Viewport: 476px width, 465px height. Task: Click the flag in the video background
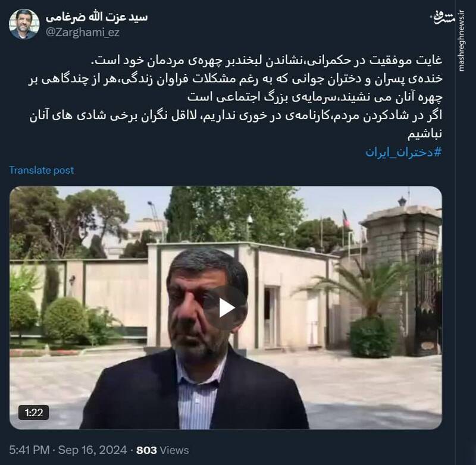(346, 219)
